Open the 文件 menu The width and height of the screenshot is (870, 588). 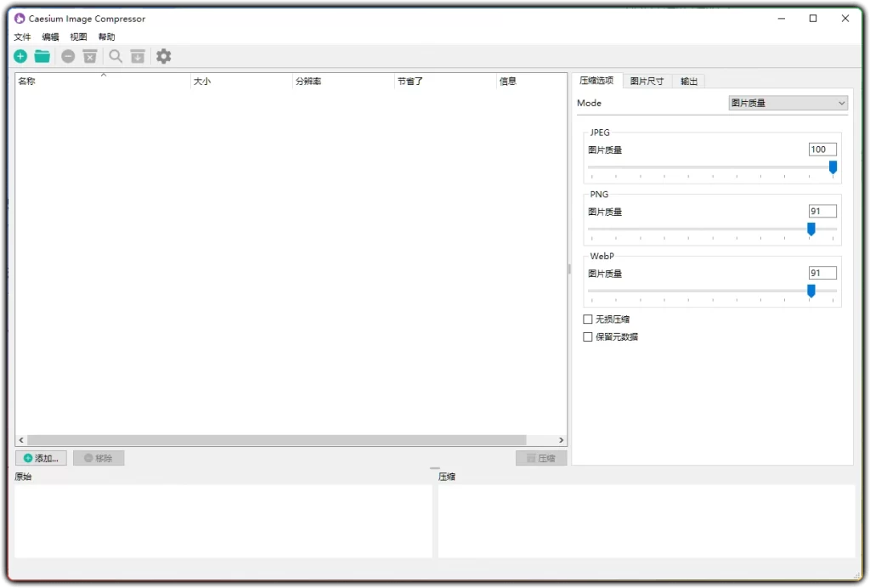(x=22, y=37)
